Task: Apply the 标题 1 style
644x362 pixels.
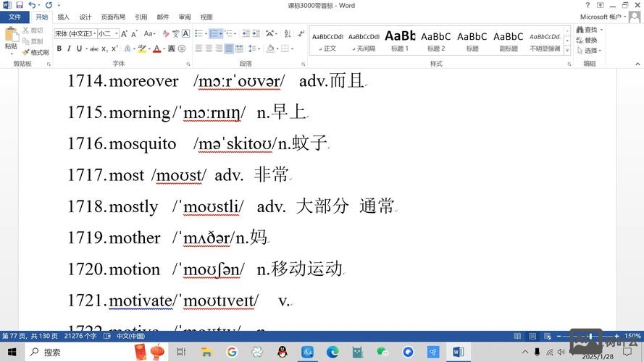Action: click(x=400, y=41)
